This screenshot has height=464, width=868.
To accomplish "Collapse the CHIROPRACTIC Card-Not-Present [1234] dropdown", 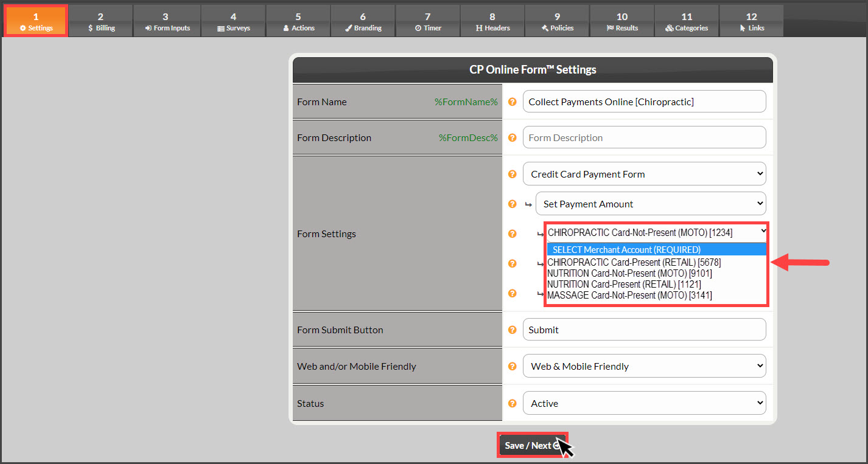I will (x=656, y=232).
